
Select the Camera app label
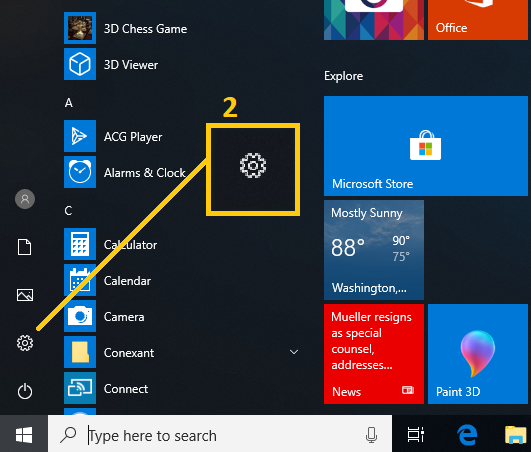tap(124, 317)
